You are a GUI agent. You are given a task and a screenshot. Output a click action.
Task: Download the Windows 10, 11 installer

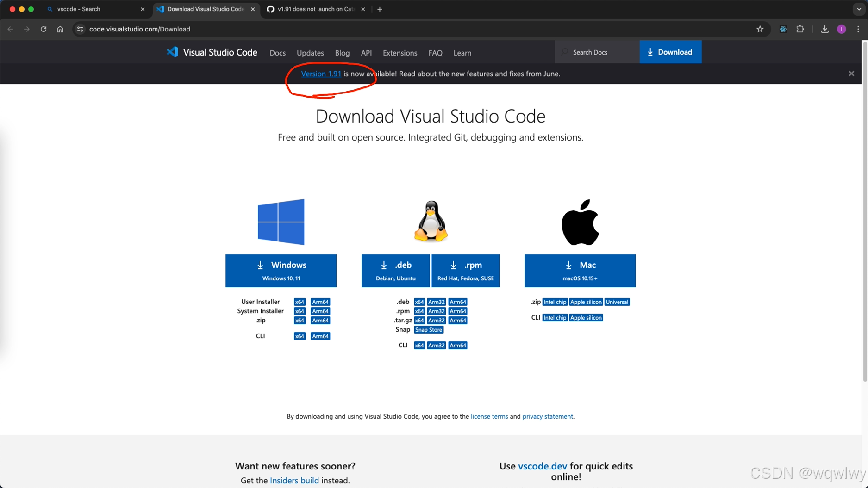[281, 271]
